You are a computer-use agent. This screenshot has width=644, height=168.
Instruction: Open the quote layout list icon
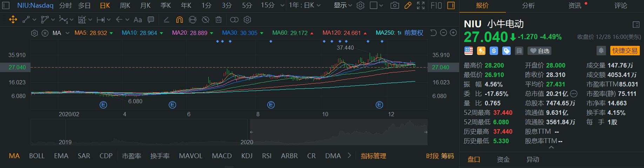point(636,24)
